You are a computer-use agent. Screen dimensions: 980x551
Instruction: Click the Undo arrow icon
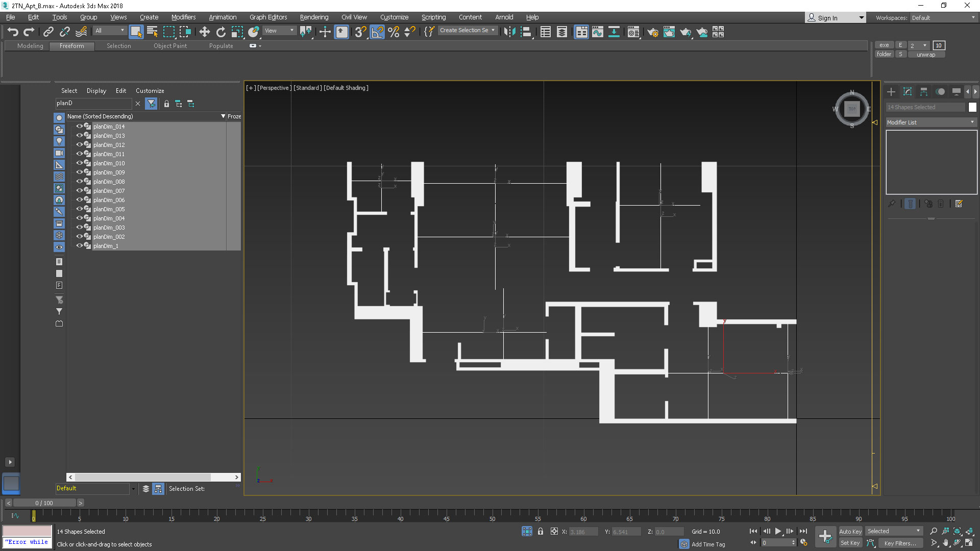13,32
